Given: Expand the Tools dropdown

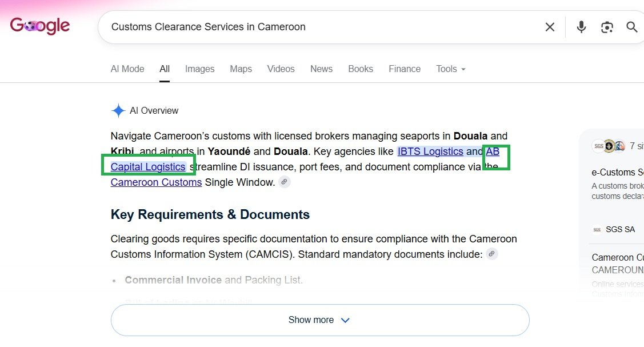Looking at the screenshot, I should pos(450,69).
